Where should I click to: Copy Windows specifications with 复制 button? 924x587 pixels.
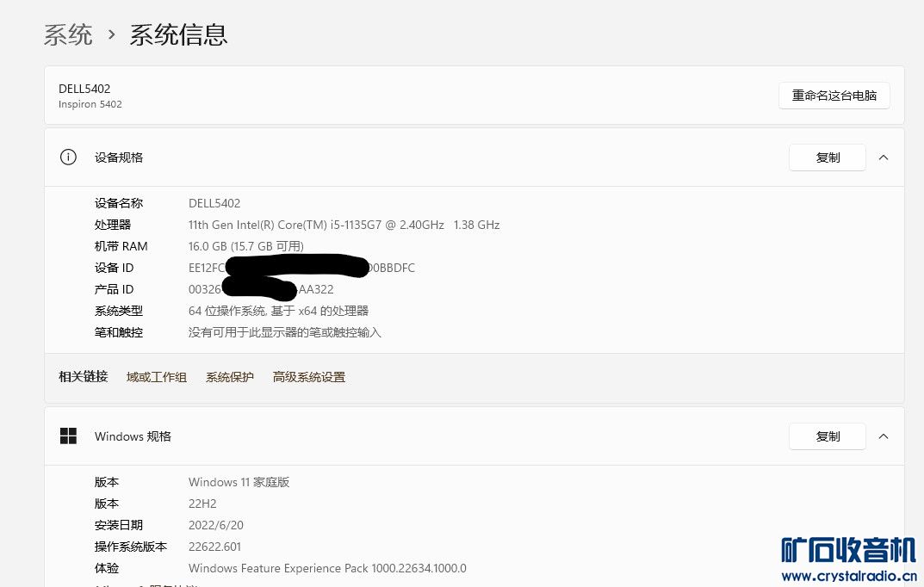tap(828, 436)
